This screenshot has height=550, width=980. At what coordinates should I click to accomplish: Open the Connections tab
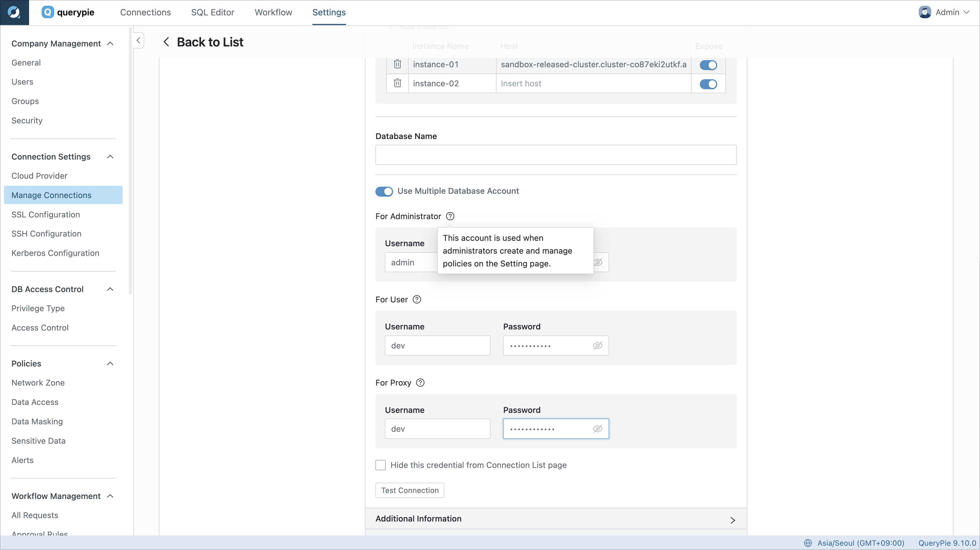pos(145,12)
